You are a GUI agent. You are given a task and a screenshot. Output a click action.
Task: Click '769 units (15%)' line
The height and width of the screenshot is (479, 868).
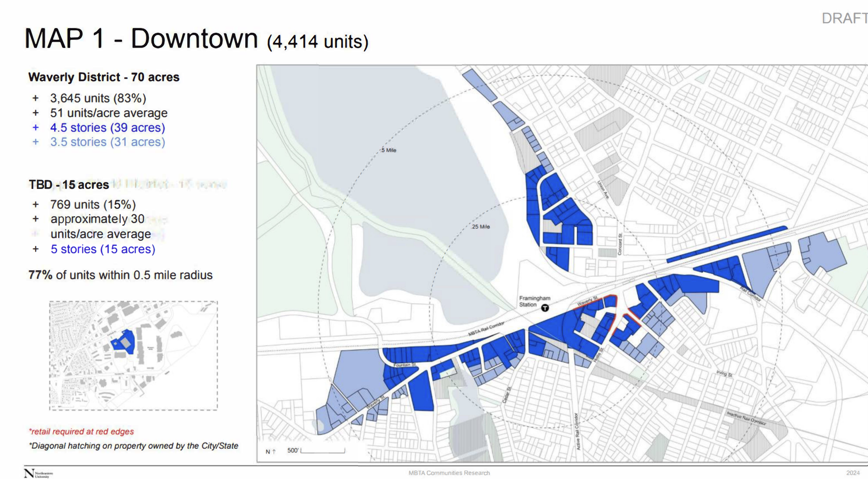coord(93,204)
